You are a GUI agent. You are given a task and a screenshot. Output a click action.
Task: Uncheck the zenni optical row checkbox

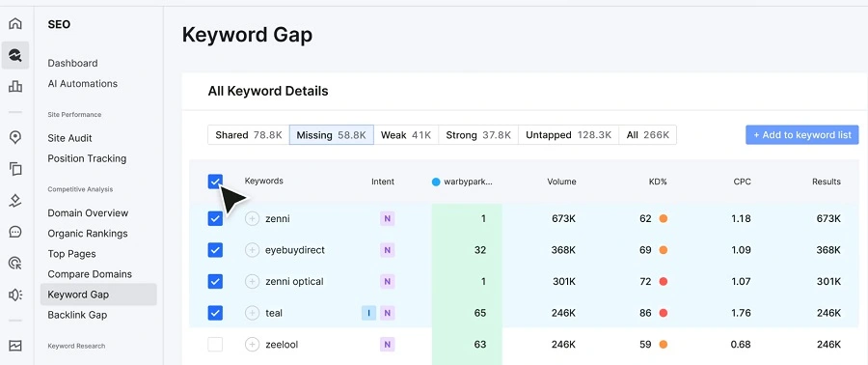tap(215, 281)
